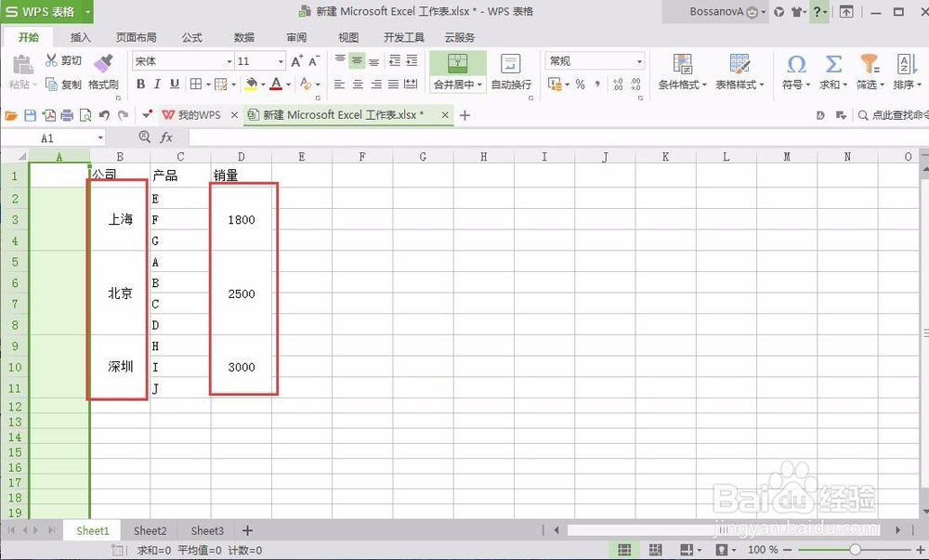
Task: Switch to the 插入 ribbon tab
Action: pos(80,37)
